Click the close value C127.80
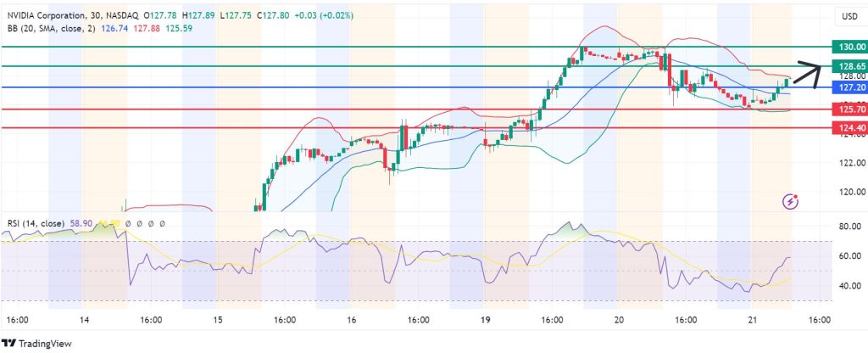Viewport: 868px width, 353px height. pyautogui.click(x=274, y=15)
